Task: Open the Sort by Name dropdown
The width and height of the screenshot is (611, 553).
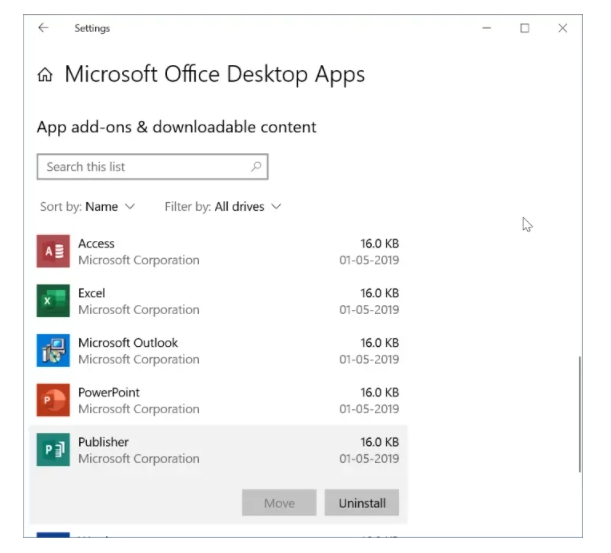Action: pyautogui.click(x=87, y=207)
